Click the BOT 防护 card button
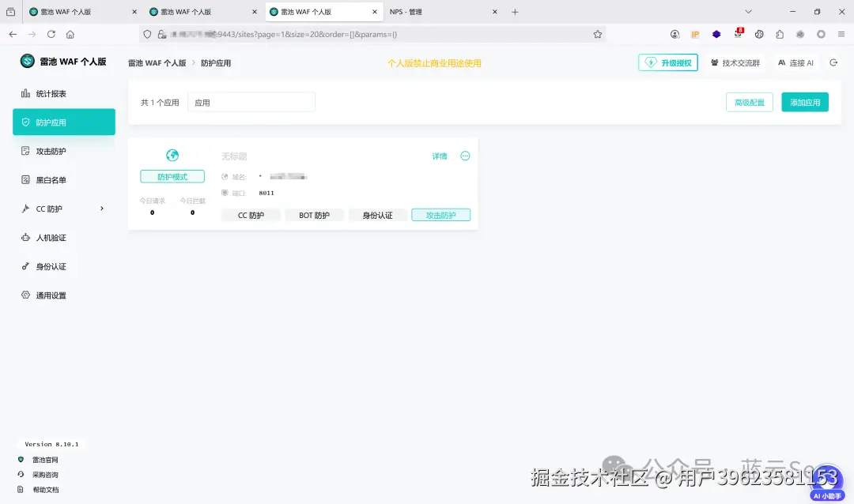Viewport: 854px width, 504px height. pos(314,215)
